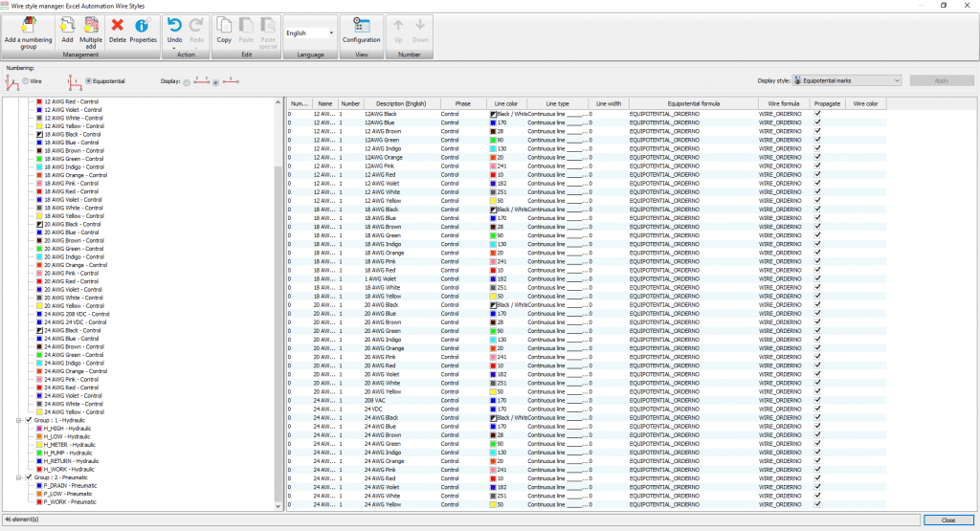Image resolution: width=980 pixels, height=531 pixels.
Task: Click the tree panel scroll-up arrow
Action: pos(278,101)
